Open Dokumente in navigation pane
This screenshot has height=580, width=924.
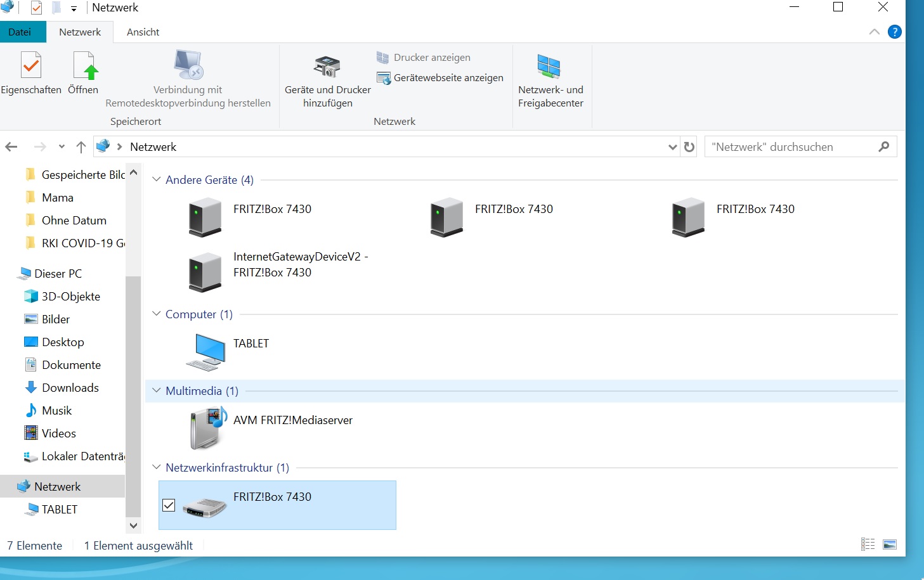[x=63, y=364]
